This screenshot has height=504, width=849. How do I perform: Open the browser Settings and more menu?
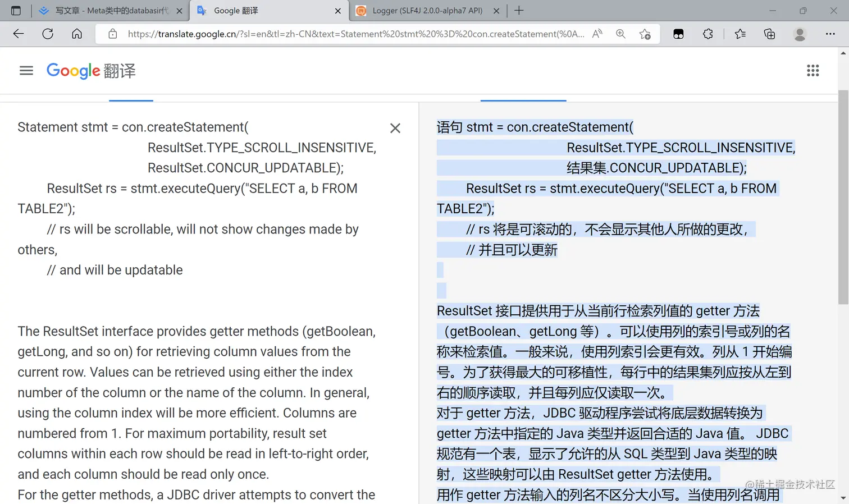pyautogui.click(x=830, y=34)
